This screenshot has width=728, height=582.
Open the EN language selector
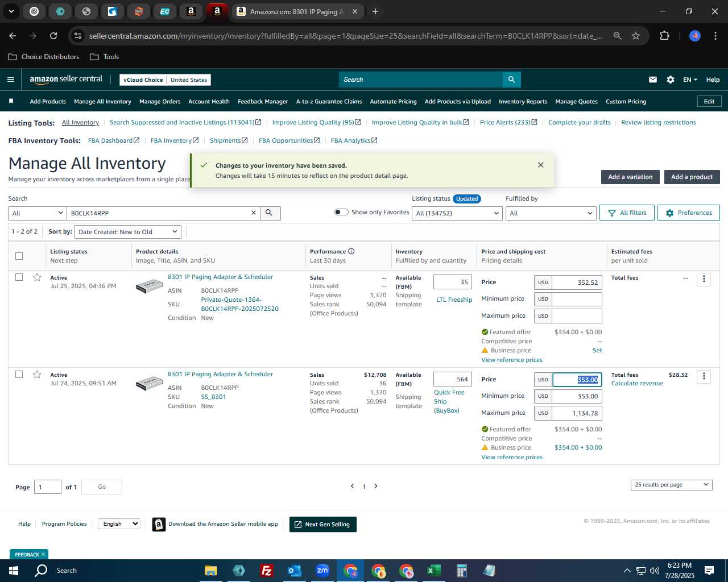click(690, 80)
